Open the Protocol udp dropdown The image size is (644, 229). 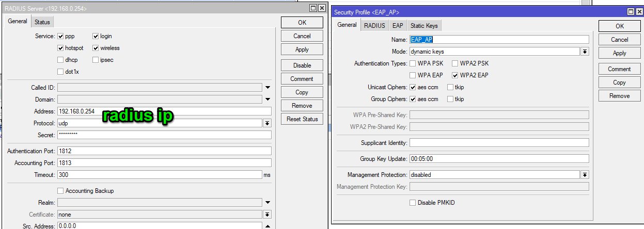(x=268, y=123)
